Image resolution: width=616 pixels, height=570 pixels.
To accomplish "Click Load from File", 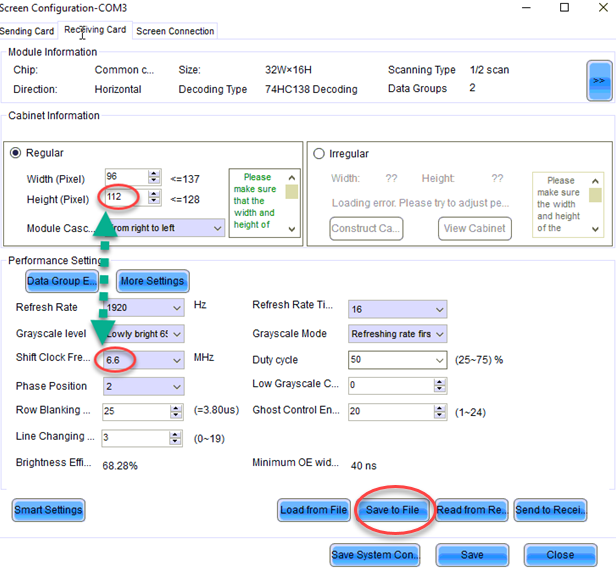I will (x=314, y=510).
